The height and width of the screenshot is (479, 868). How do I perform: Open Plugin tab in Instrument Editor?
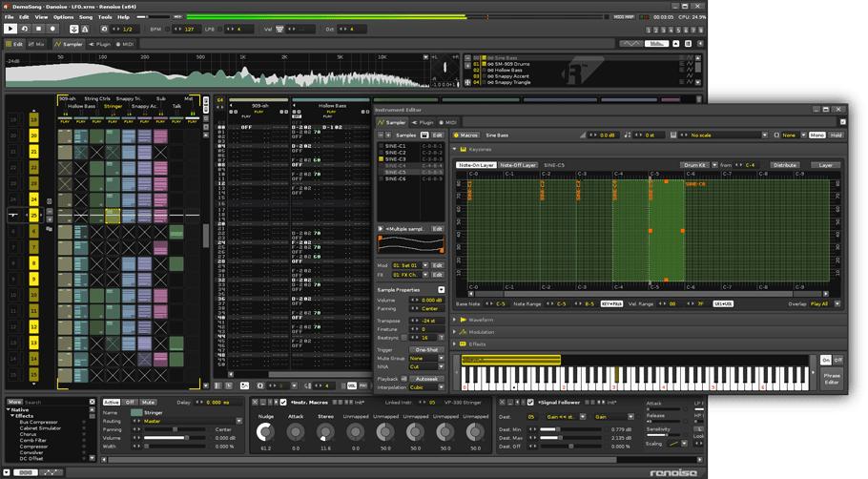tap(423, 122)
